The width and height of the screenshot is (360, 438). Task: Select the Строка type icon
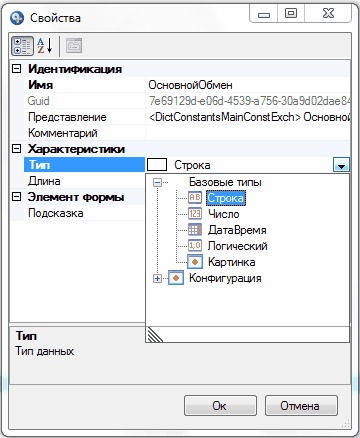[x=195, y=198]
